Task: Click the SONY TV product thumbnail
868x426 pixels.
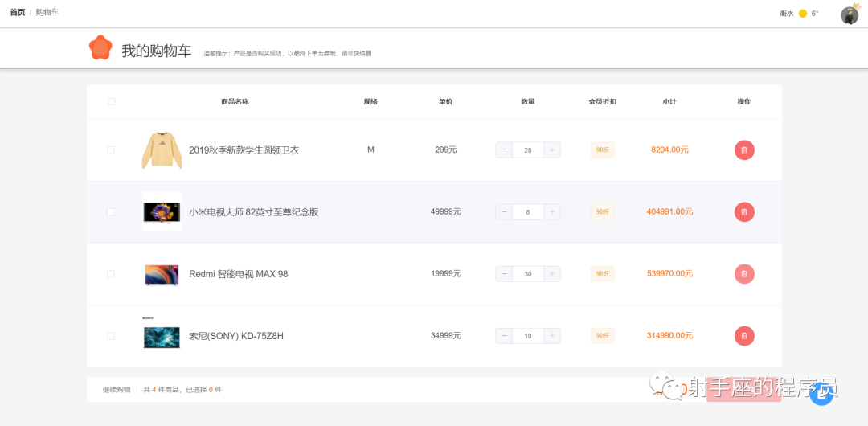Action: [x=162, y=337]
